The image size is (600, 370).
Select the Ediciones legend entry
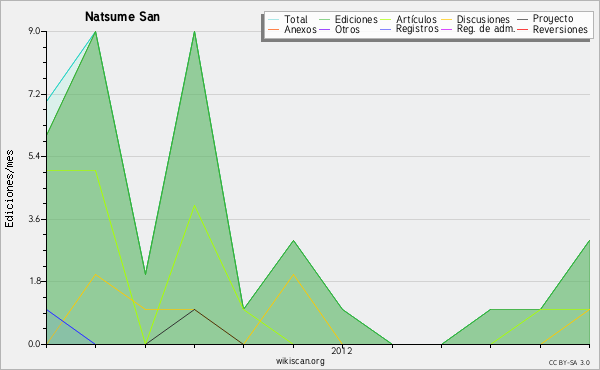pos(356,19)
